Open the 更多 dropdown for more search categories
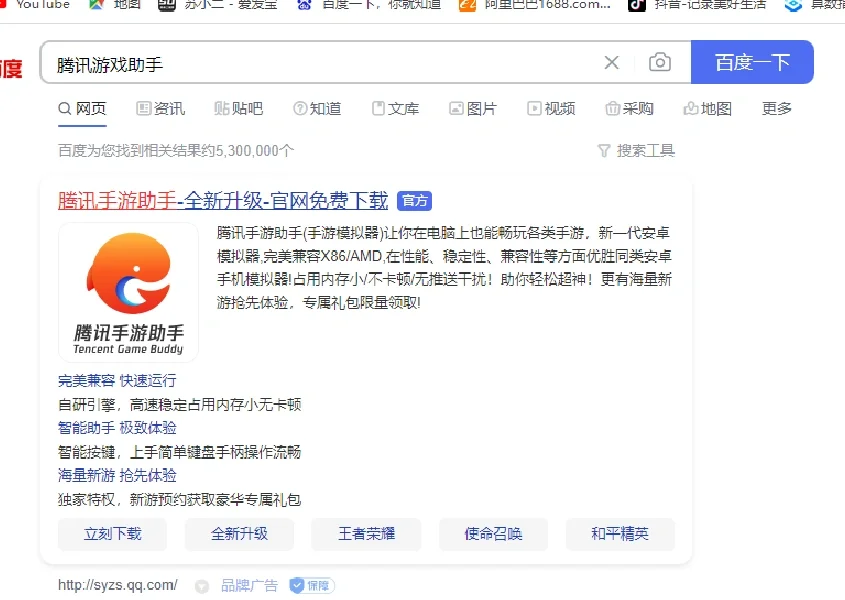Viewport: 845px width, 600px height. tap(776, 109)
